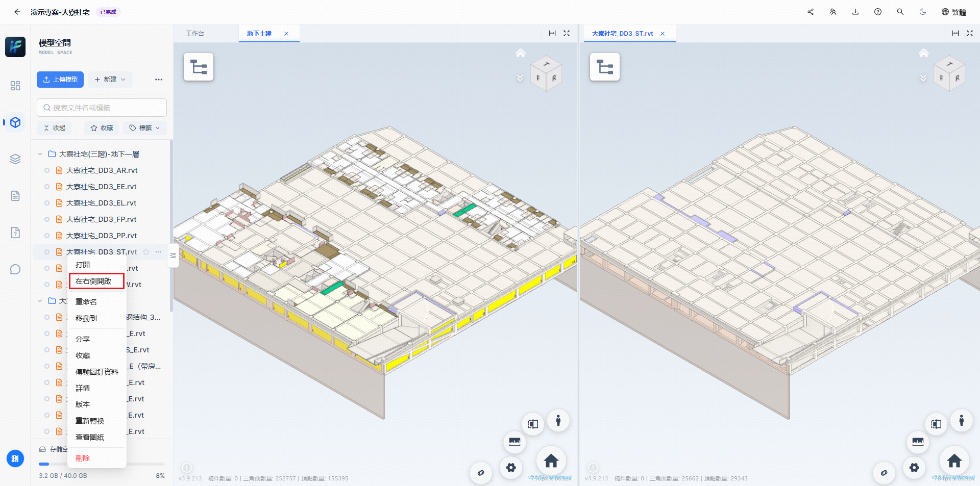
Task: Close the 大寮社宅_DD3_ST.rvt tab
Action: coord(663,34)
